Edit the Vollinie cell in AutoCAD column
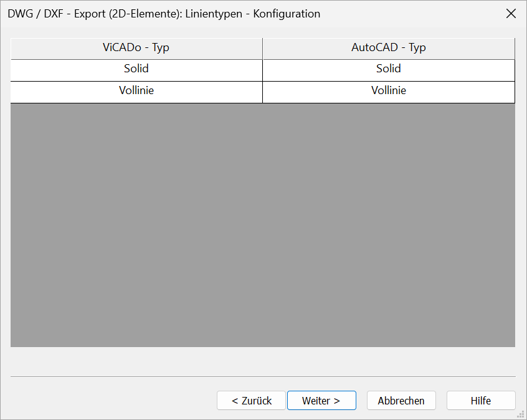Viewport: 527px width, 420px height. (x=389, y=92)
